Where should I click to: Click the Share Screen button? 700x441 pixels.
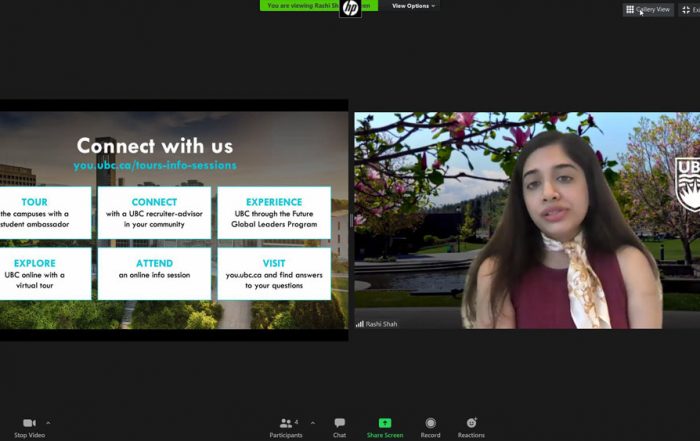pos(385,428)
